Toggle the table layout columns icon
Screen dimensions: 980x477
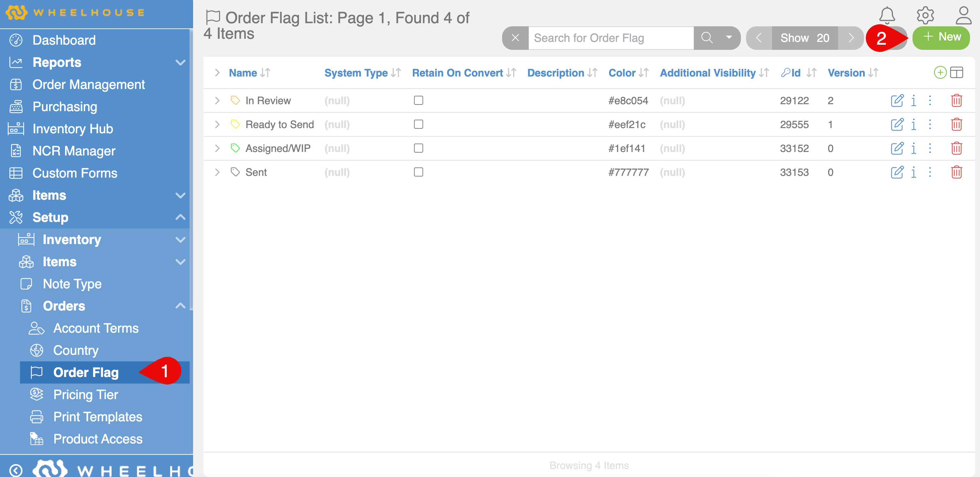click(956, 72)
